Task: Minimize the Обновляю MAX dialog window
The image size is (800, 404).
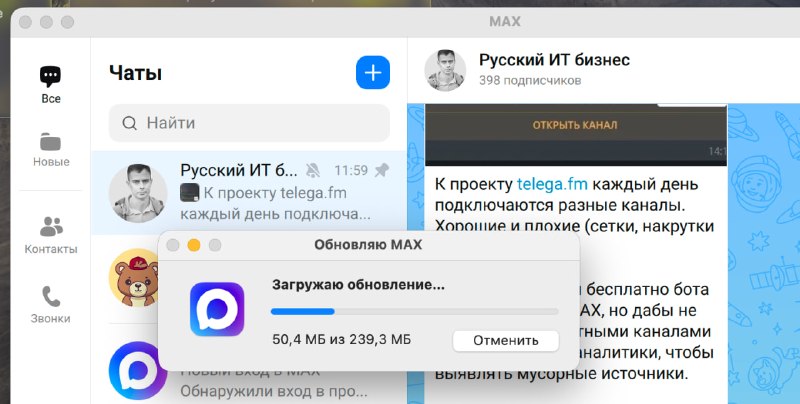Action: pos(194,244)
